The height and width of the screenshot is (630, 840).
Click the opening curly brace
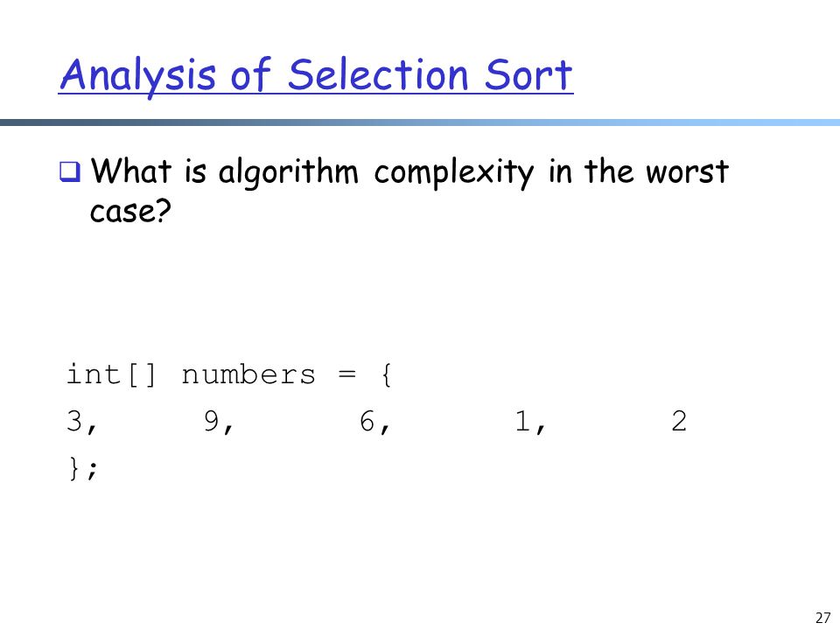387,374
